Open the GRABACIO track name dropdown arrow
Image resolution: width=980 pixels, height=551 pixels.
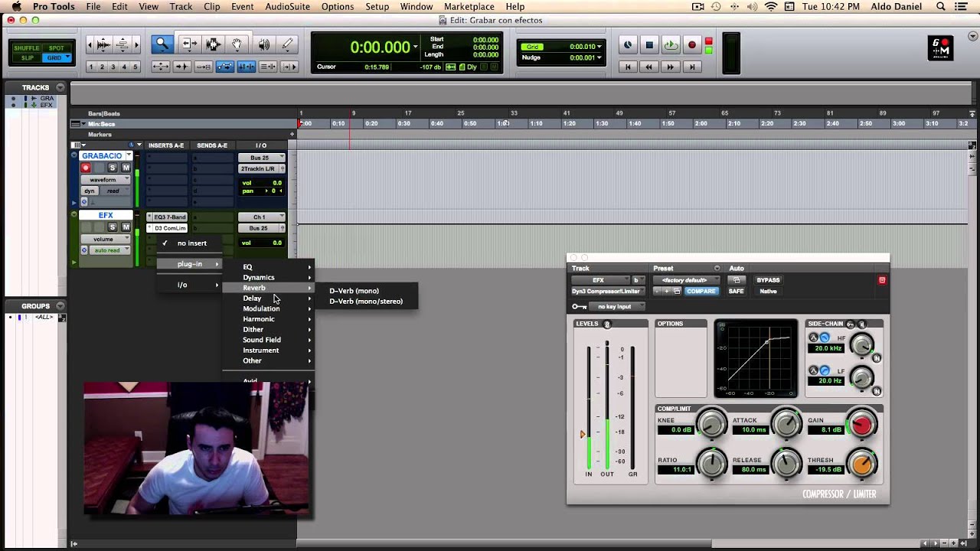129,156
